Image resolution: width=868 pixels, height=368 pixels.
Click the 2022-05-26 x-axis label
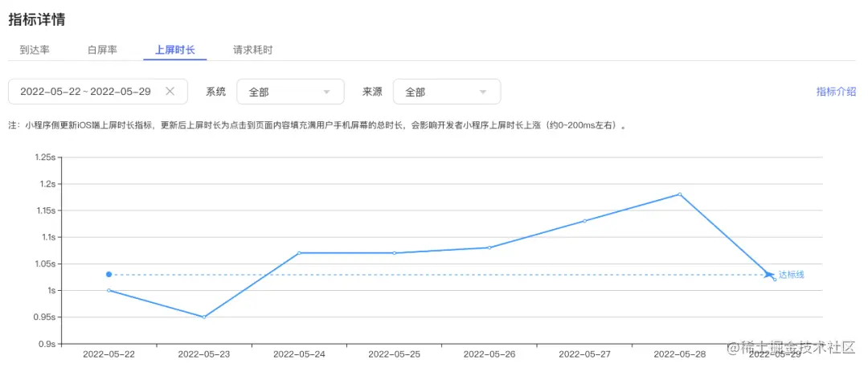(489, 354)
